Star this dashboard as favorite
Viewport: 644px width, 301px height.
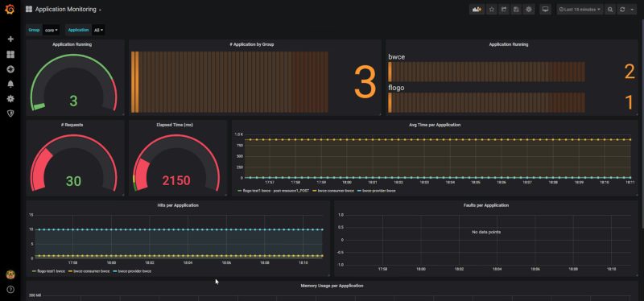pyautogui.click(x=492, y=10)
